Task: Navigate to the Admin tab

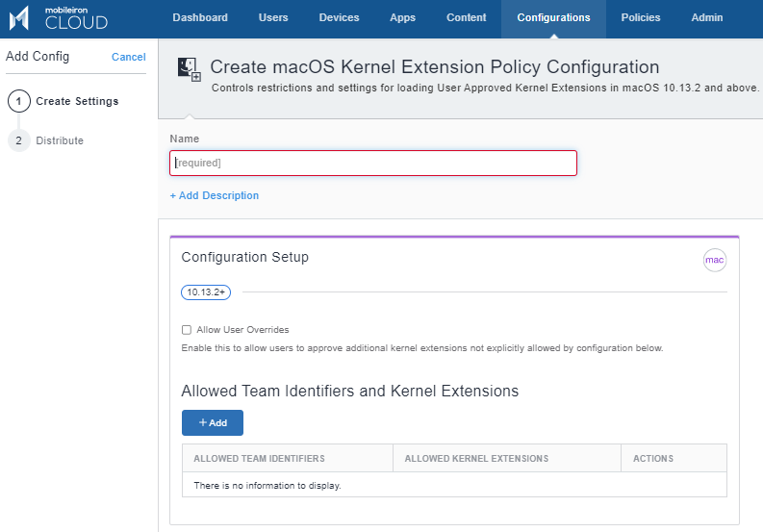Action: tap(707, 17)
